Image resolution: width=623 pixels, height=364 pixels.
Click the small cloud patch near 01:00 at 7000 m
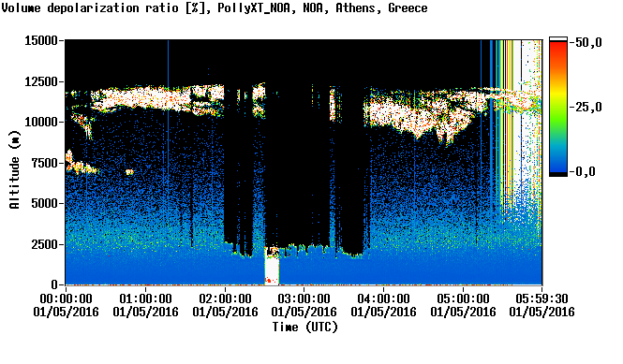coord(129,172)
